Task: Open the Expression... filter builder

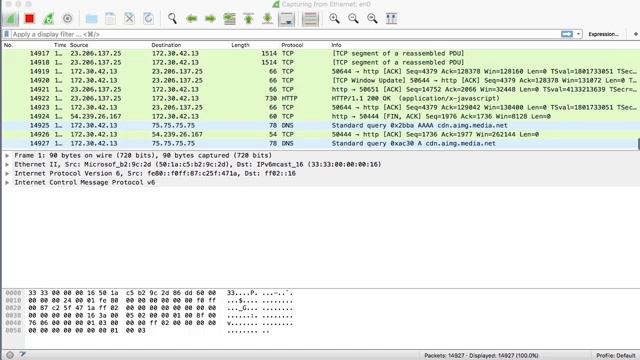Action: point(603,34)
